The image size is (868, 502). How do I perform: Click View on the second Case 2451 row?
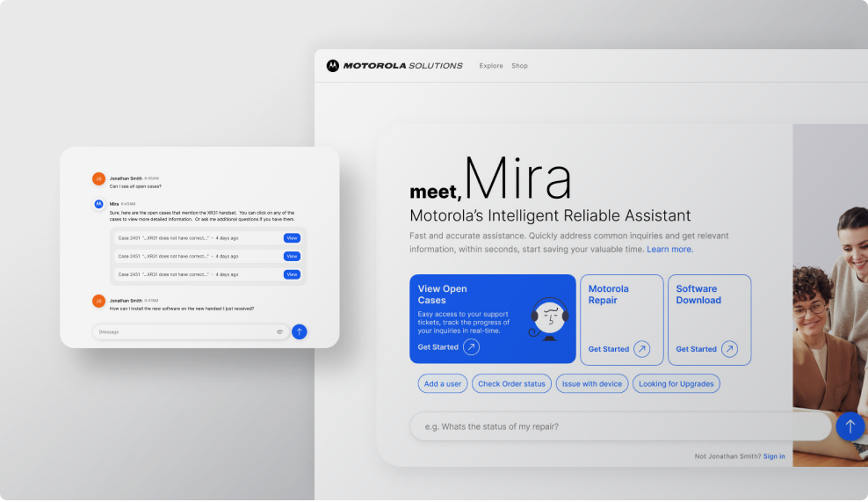pyautogui.click(x=292, y=256)
